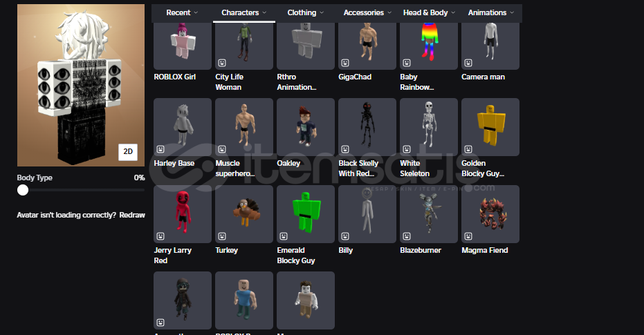Click bundle icon on Magma Fiend card
The height and width of the screenshot is (335, 644).
(468, 236)
